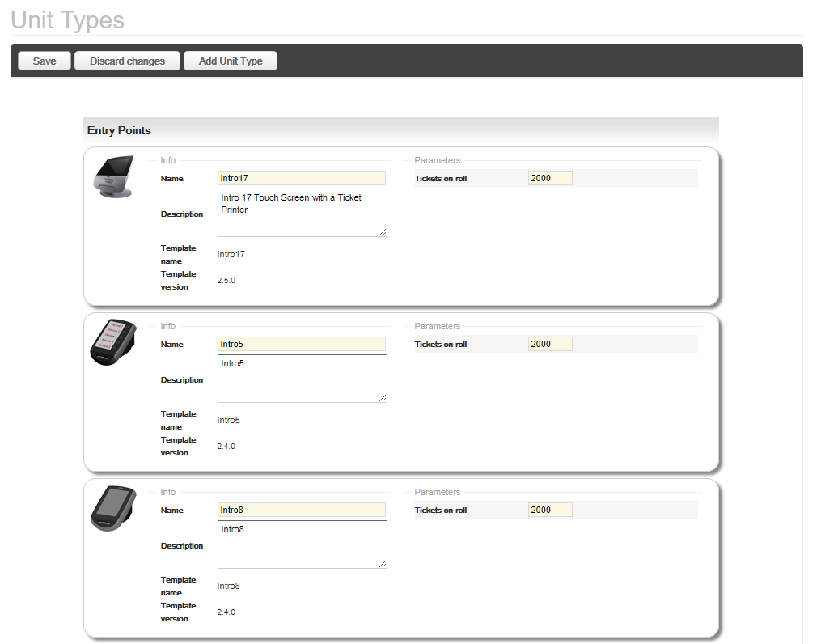The height and width of the screenshot is (644, 821).
Task: Click the Intro17 Description text area
Action: (302, 213)
